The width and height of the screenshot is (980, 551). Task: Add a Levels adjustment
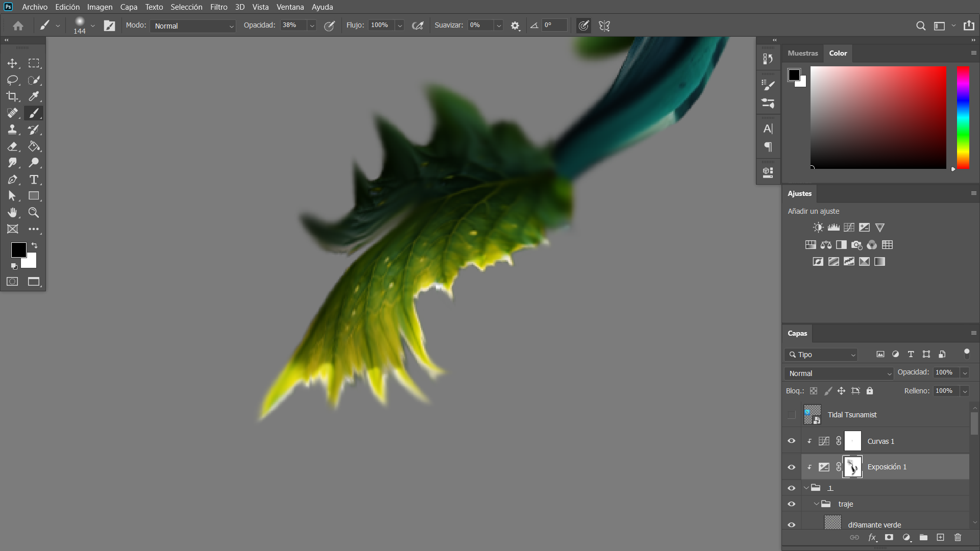(834, 228)
